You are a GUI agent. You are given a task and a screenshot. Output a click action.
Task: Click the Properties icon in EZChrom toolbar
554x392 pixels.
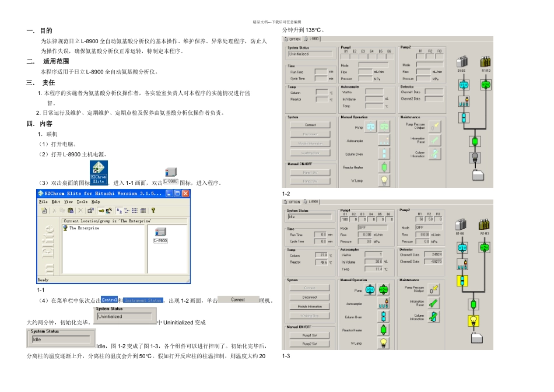tap(90, 211)
